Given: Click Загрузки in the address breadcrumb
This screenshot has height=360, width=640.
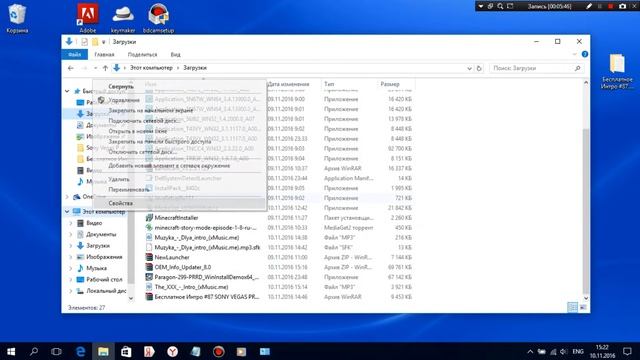Looking at the screenshot, I should pos(195,68).
